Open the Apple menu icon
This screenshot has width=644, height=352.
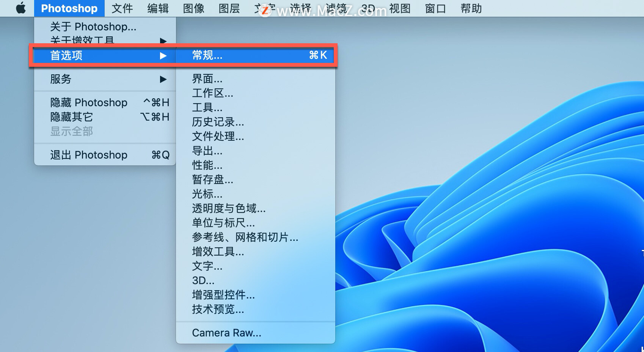pos(21,8)
